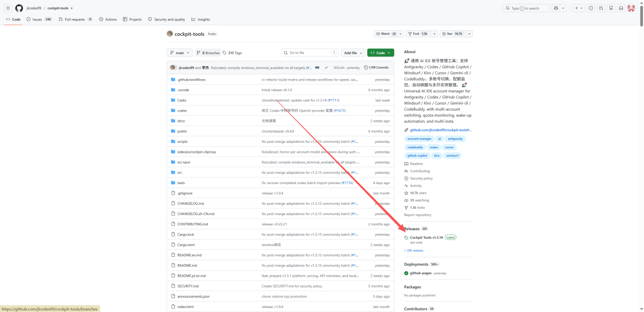Image resolution: width=644 pixels, height=312 pixels.
Task: Open the green Code dropdown button
Action: pos(381,53)
